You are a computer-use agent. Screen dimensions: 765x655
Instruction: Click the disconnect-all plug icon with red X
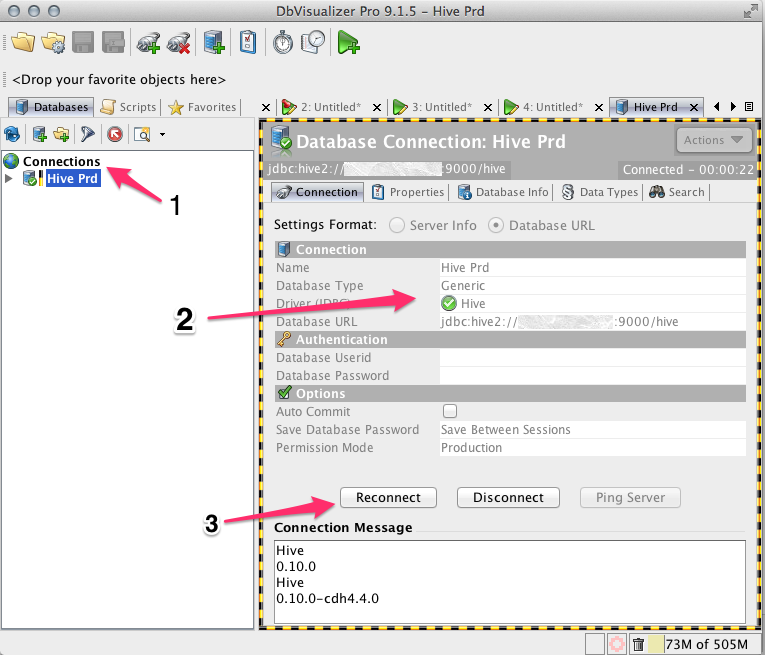[x=179, y=42]
